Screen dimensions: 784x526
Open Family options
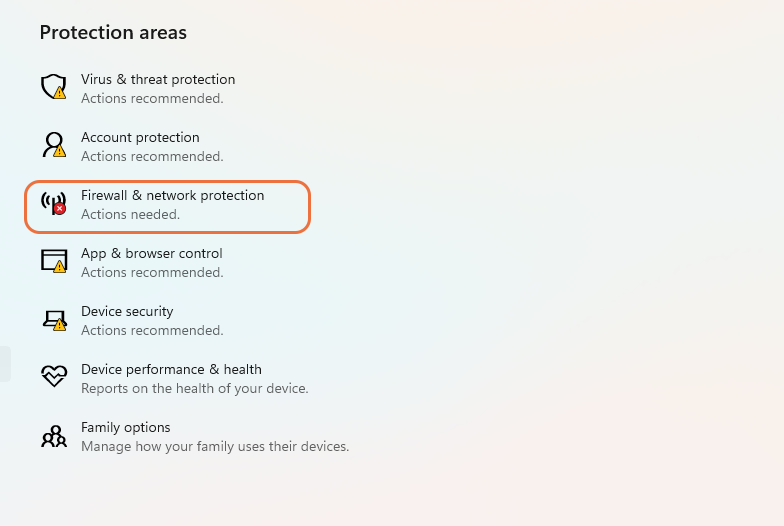coord(125,428)
